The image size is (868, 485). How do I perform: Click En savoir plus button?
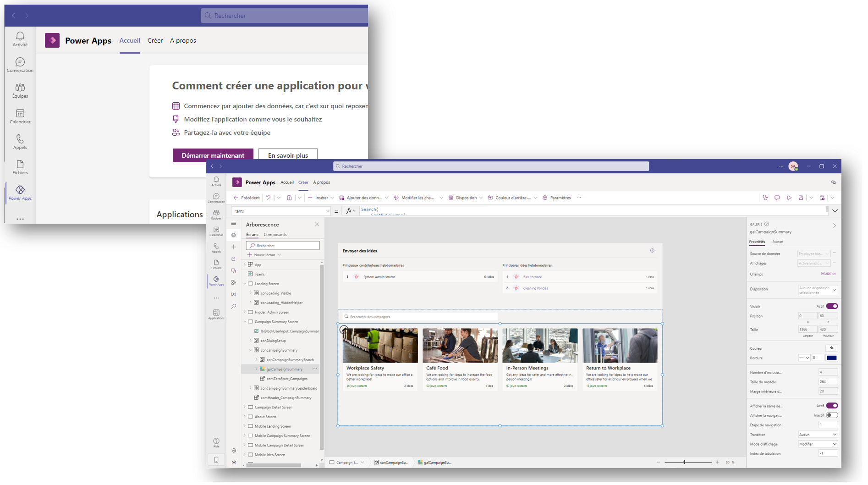(x=288, y=155)
